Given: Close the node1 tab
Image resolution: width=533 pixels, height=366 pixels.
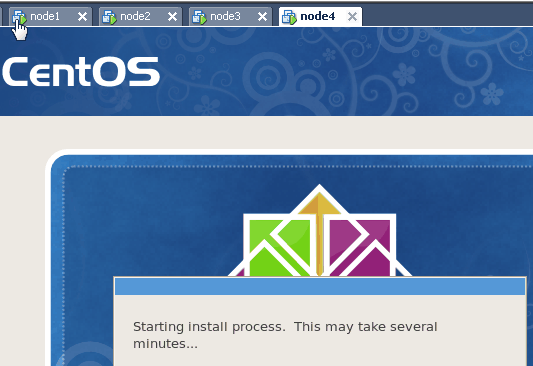Looking at the screenshot, I should pos(82,17).
